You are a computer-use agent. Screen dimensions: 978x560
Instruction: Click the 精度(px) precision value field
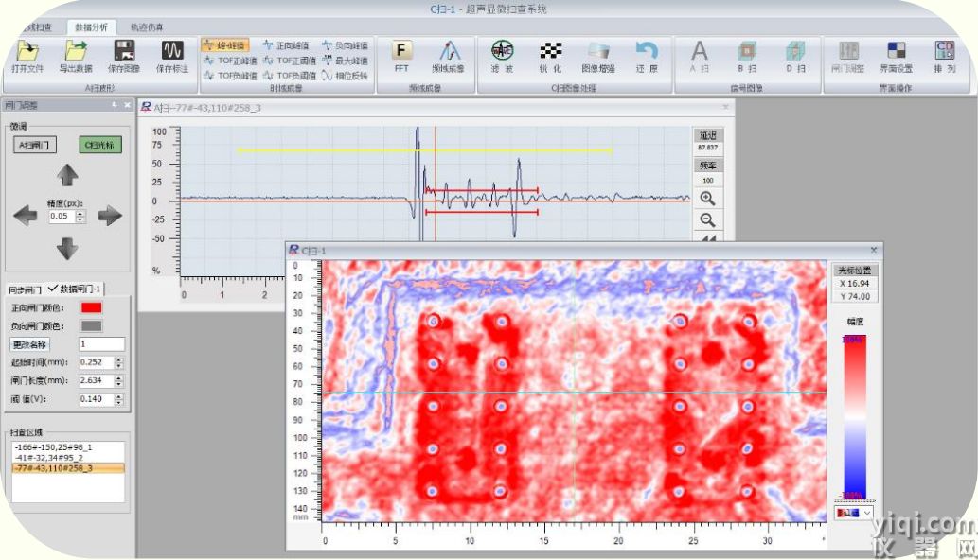pyautogui.click(x=62, y=217)
